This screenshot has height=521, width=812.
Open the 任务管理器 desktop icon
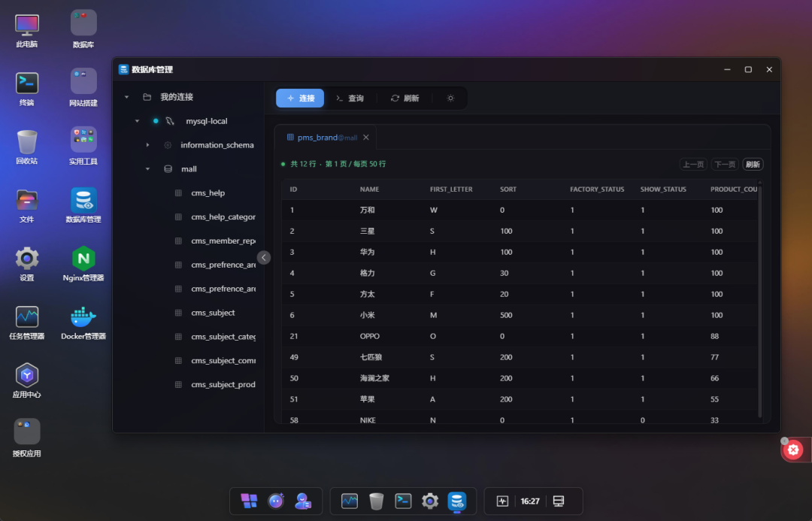[27, 323]
